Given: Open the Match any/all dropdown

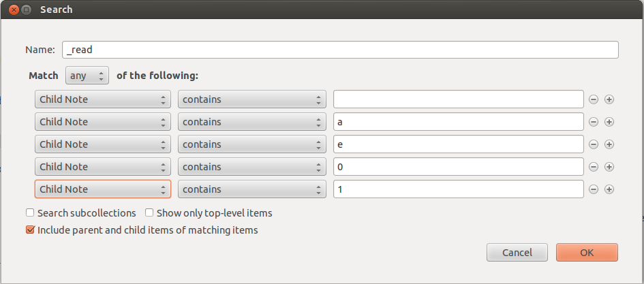Looking at the screenshot, I should (x=87, y=76).
